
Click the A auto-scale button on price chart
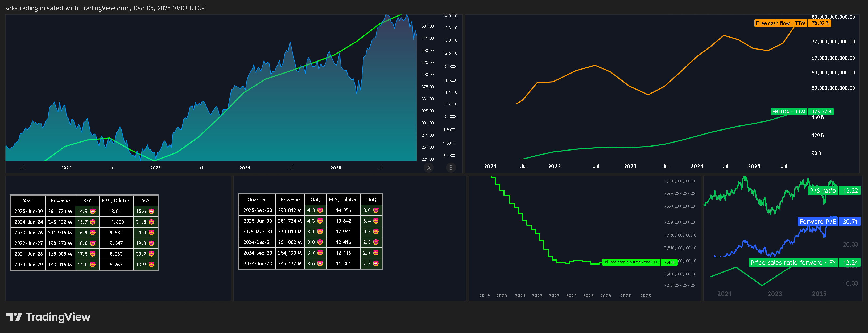pyautogui.click(x=429, y=167)
